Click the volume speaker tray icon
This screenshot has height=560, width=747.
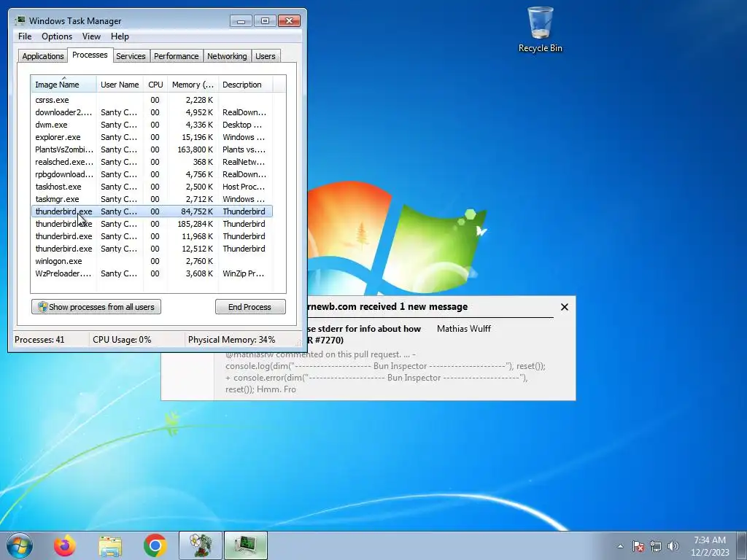point(673,546)
